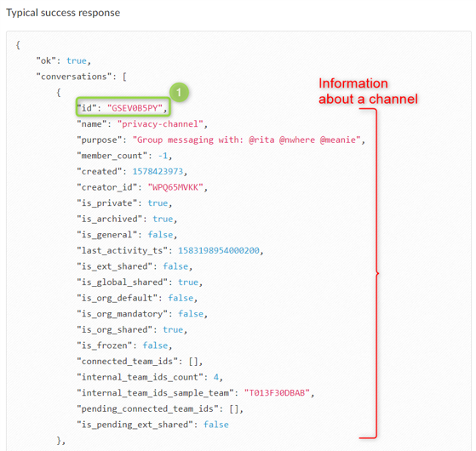Click the 'Typical success response' heading
The width and height of the screenshot is (476, 451).
click(x=63, y=13)
